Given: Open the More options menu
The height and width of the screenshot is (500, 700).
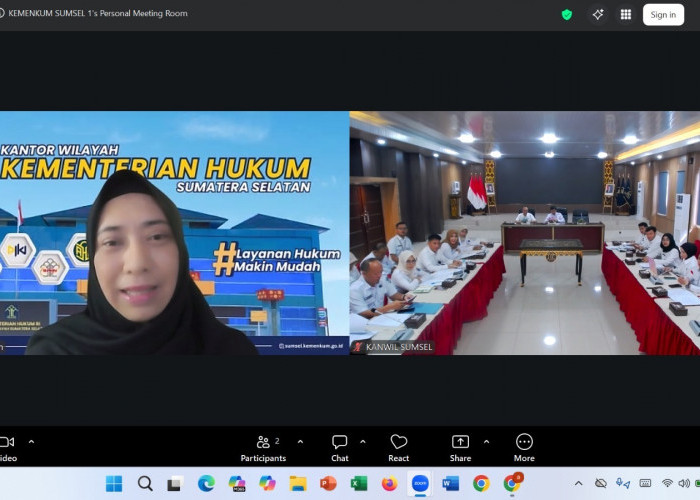Looking at the screenshot, I should coord(524,449).
